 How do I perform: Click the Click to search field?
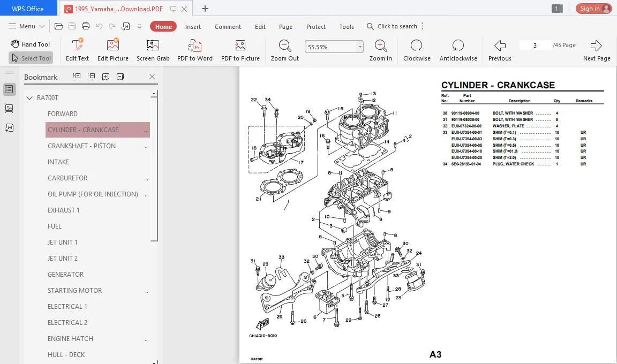(392, 26)
